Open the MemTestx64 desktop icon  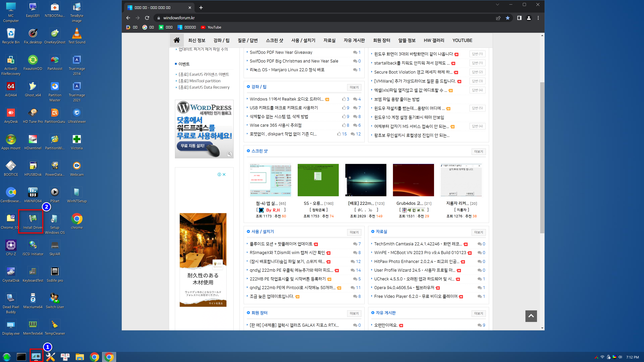tap(33, 328)
